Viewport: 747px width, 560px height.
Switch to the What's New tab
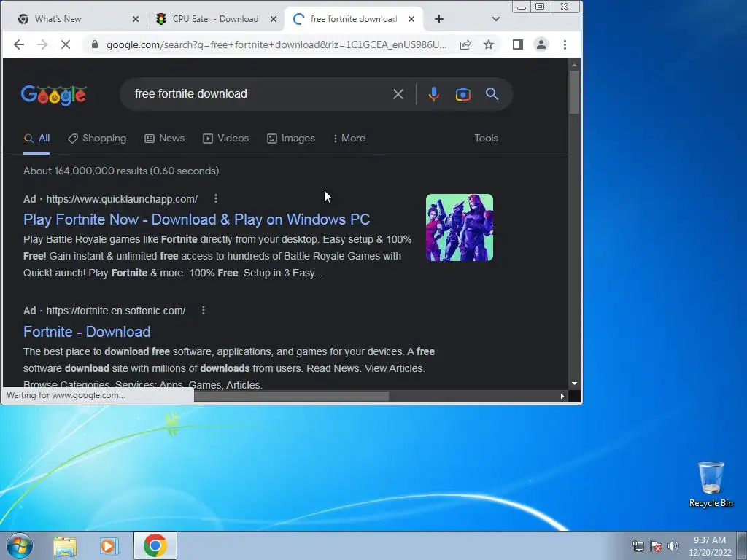click(x=75, y=19)
